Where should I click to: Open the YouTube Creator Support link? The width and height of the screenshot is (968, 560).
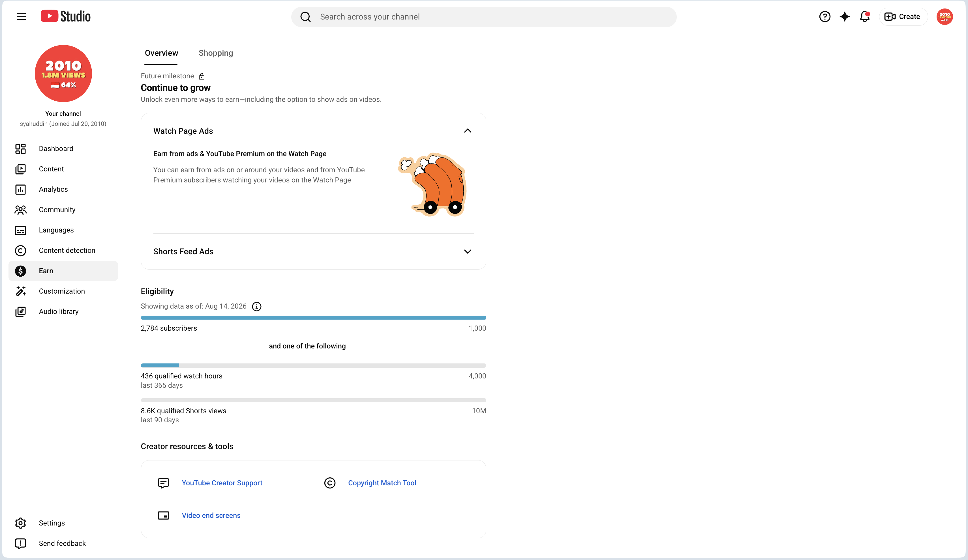click(x=222, y=483)
